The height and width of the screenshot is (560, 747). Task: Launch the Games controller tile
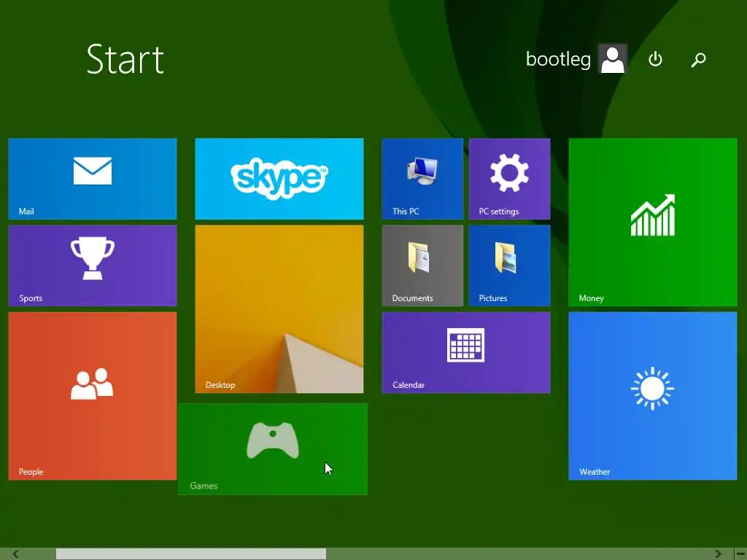273,449
